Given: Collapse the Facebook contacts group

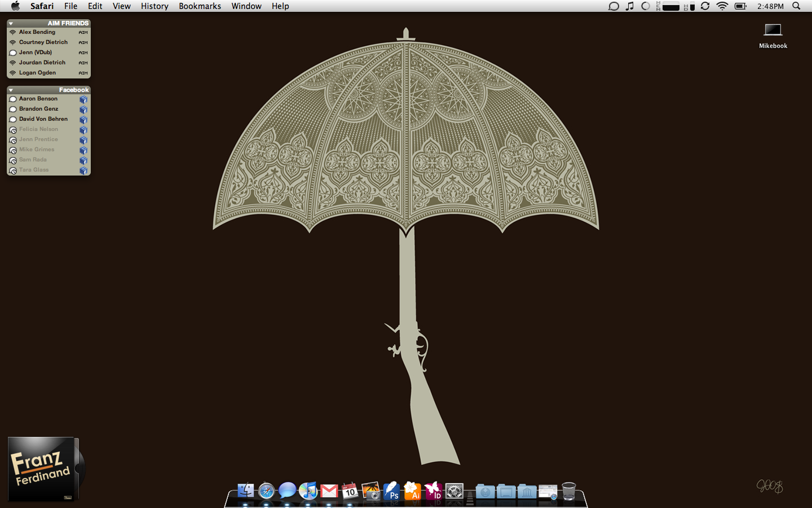Looking at the screenshot, I should pos(11,90).
